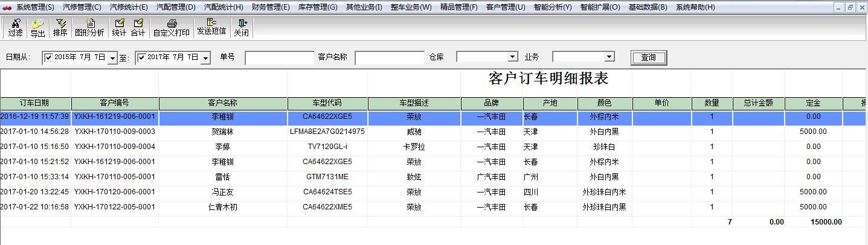Open the 客户管理(U) menu
The image size is (868, 245).
[505, 7]
